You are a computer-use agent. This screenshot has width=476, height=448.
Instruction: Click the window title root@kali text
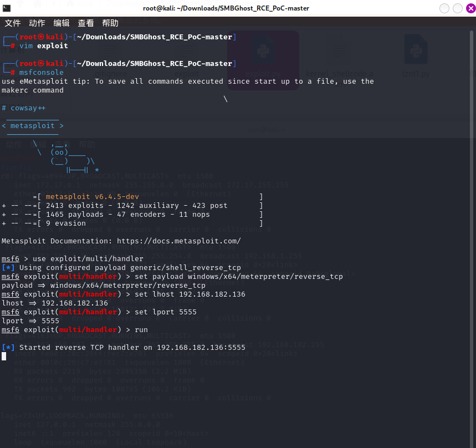(x=226, y=8)
